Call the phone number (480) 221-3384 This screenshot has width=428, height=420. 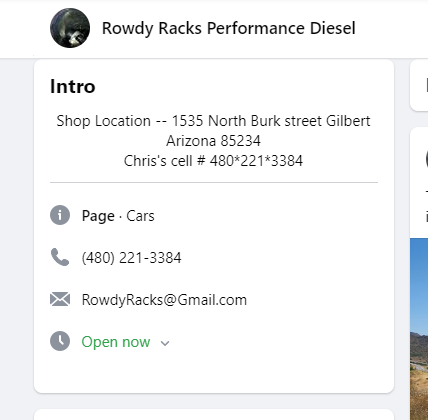pos(132,258)
